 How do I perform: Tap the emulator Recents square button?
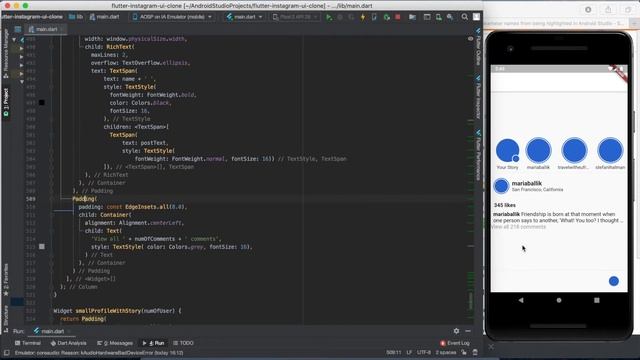597,300
